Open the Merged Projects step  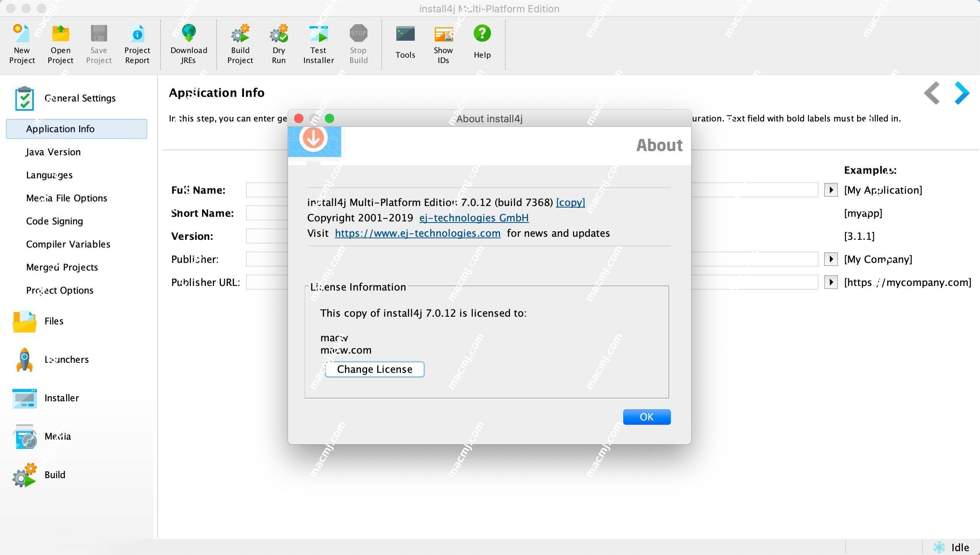point(62,267)
